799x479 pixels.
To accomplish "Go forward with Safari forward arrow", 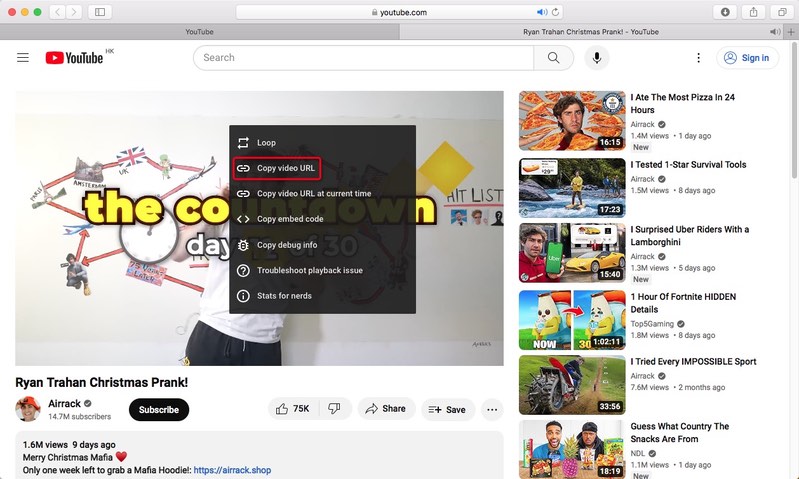I will click(74, 12).
